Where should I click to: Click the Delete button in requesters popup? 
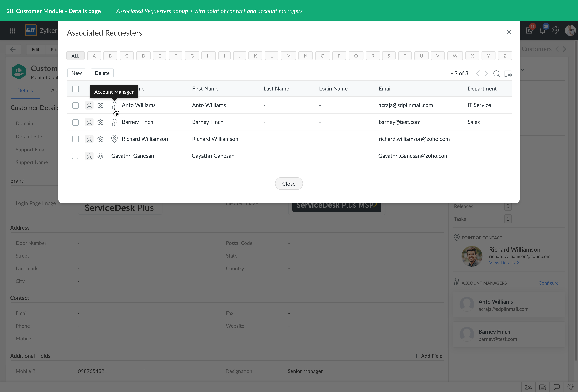tap(102, 73)
